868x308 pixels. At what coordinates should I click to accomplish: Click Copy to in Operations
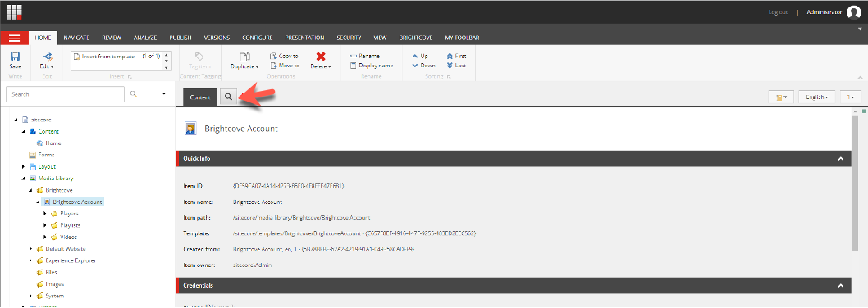[284, 56]
